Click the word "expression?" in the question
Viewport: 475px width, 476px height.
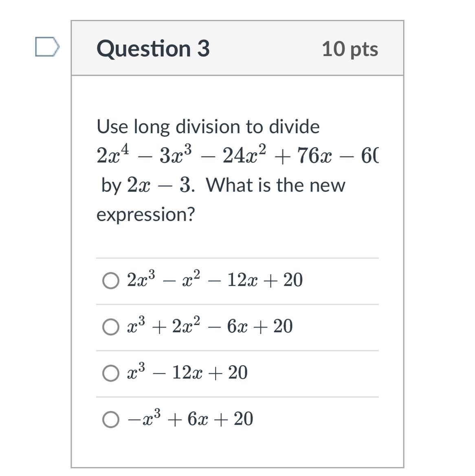(145, 214)
